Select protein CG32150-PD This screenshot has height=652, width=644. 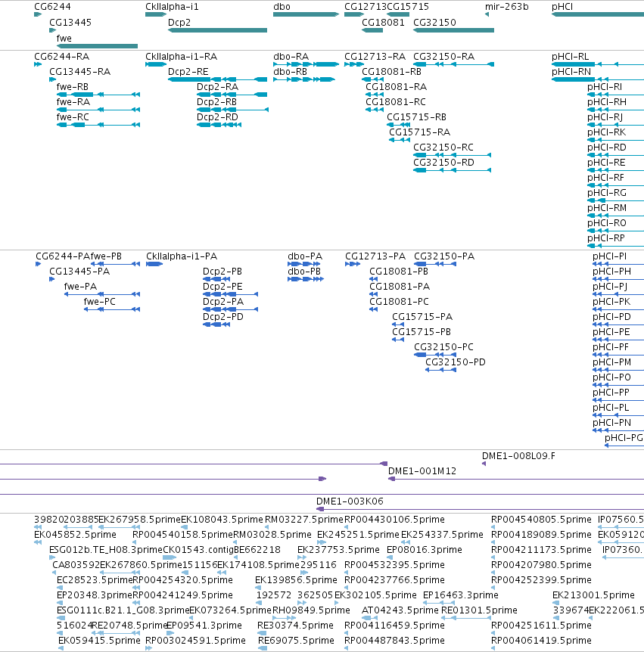(455, 362)
